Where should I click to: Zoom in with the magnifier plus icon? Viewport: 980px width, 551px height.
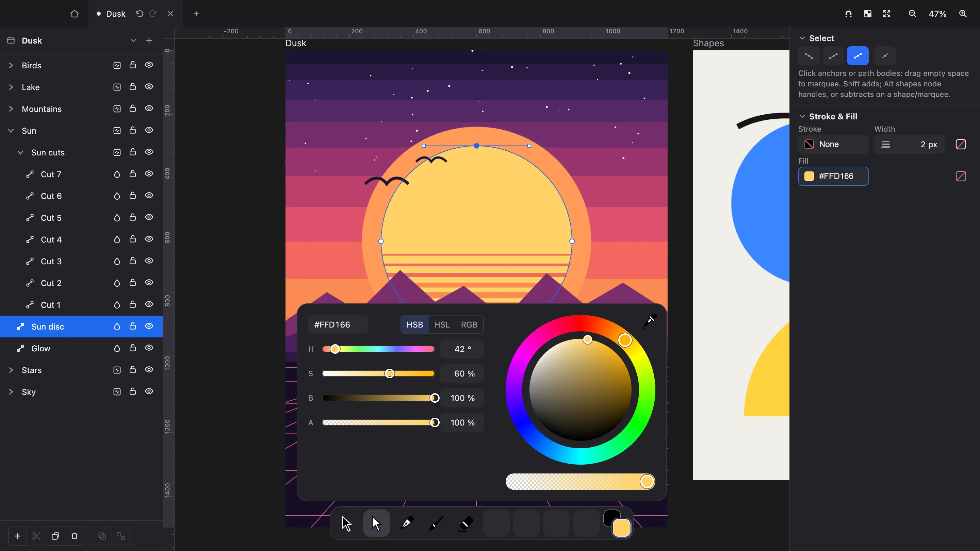pyautogui.click(x=963, y=14)
